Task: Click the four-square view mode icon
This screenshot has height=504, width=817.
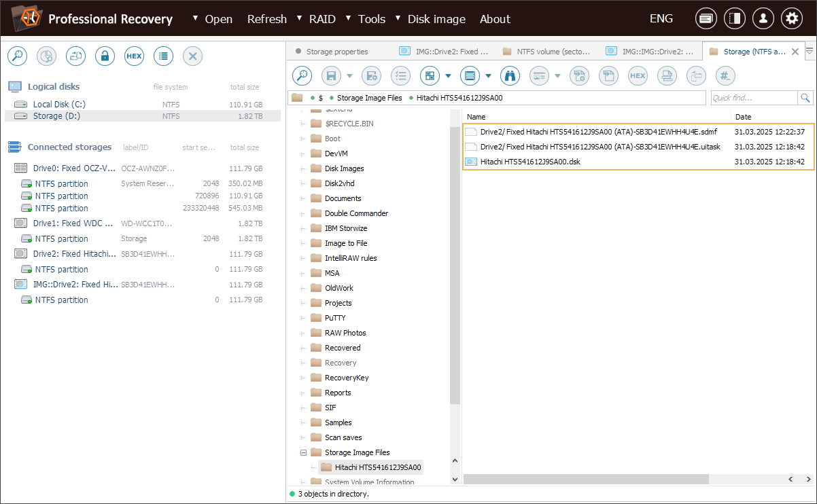Action: [x=430, y=76]
